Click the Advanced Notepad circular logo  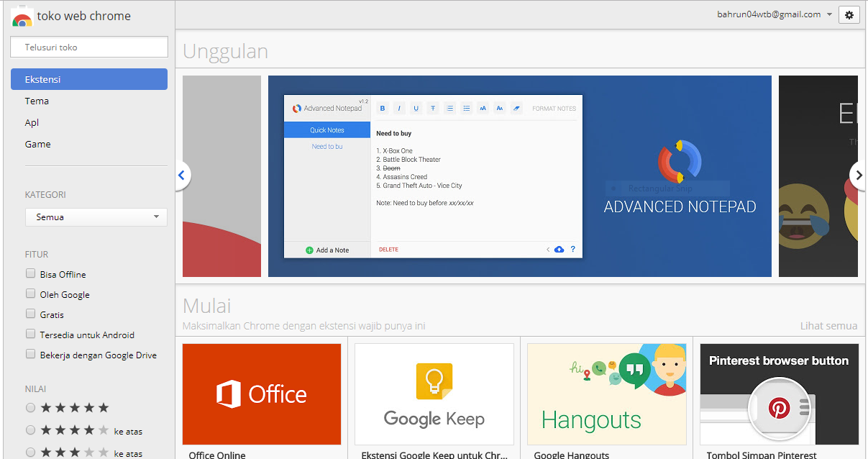pyautogui.click(x=680, y=162)
